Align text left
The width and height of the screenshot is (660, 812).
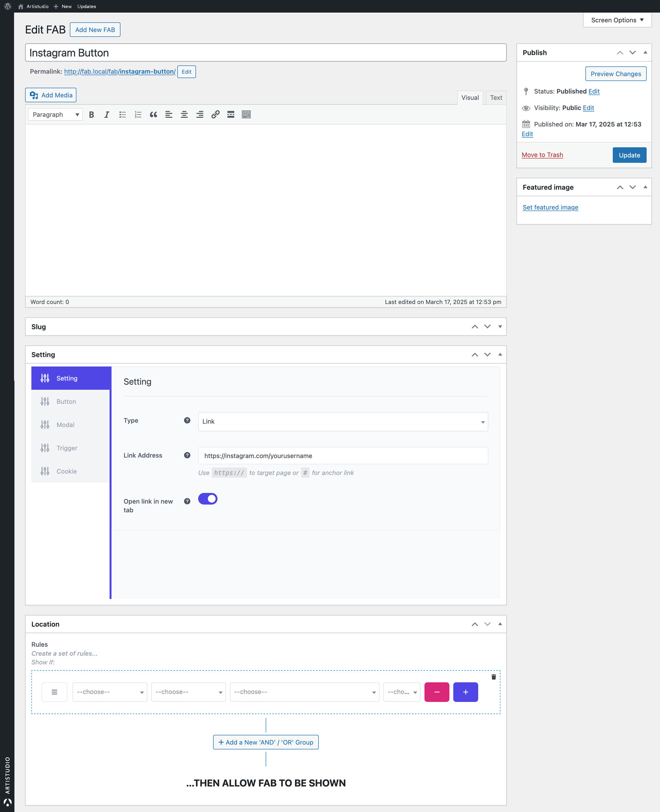click(x=169, y=115)
